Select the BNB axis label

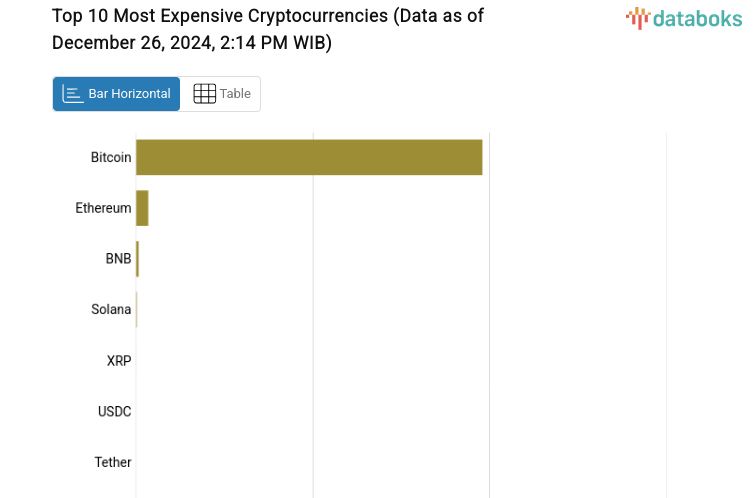[x=118, y=259]
